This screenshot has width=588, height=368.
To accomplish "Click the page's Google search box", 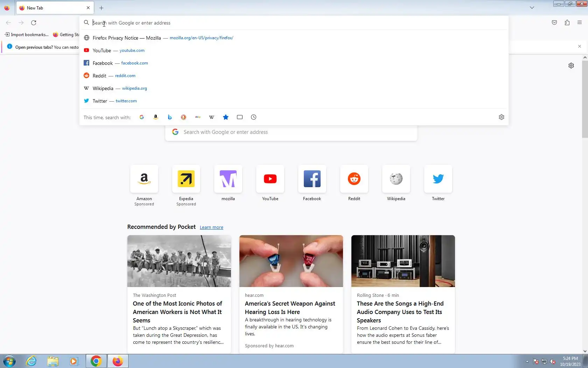I will tap(291, 132).
